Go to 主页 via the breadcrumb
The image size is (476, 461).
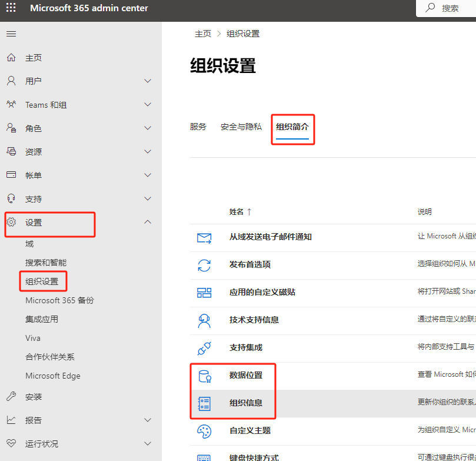click(203, 34)
